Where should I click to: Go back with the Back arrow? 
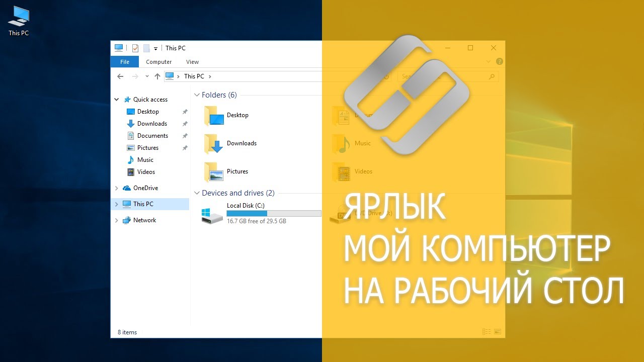120,76
